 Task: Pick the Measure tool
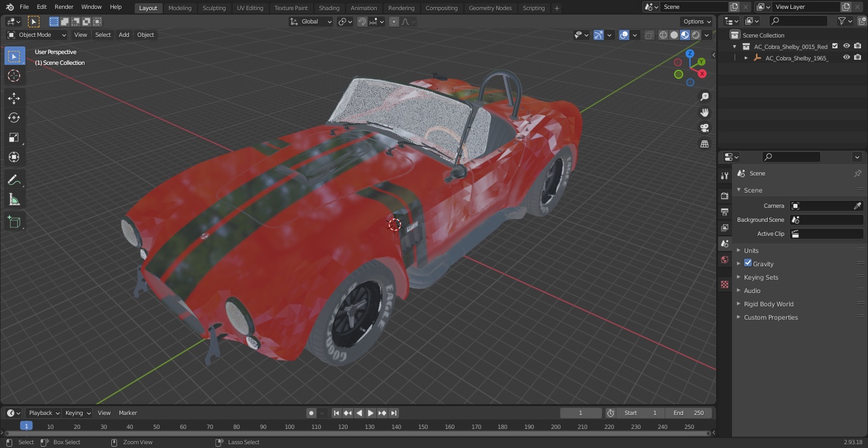tap(14, 200)
